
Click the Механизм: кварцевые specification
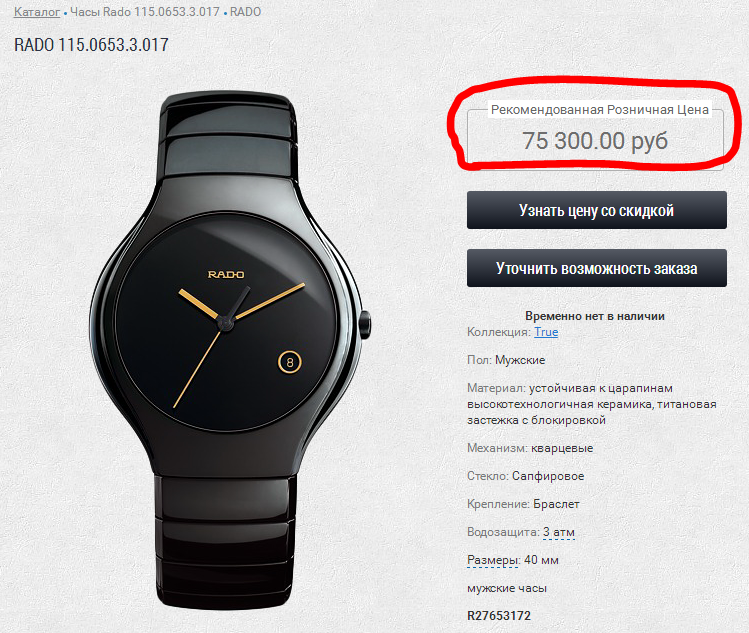[530, 448]
